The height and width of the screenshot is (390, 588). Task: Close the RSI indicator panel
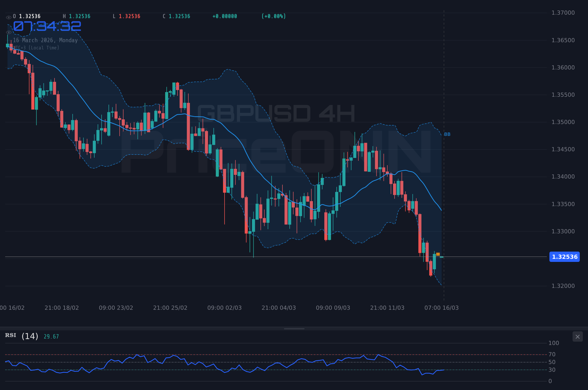pyautogui.click(x=577, y=336)
